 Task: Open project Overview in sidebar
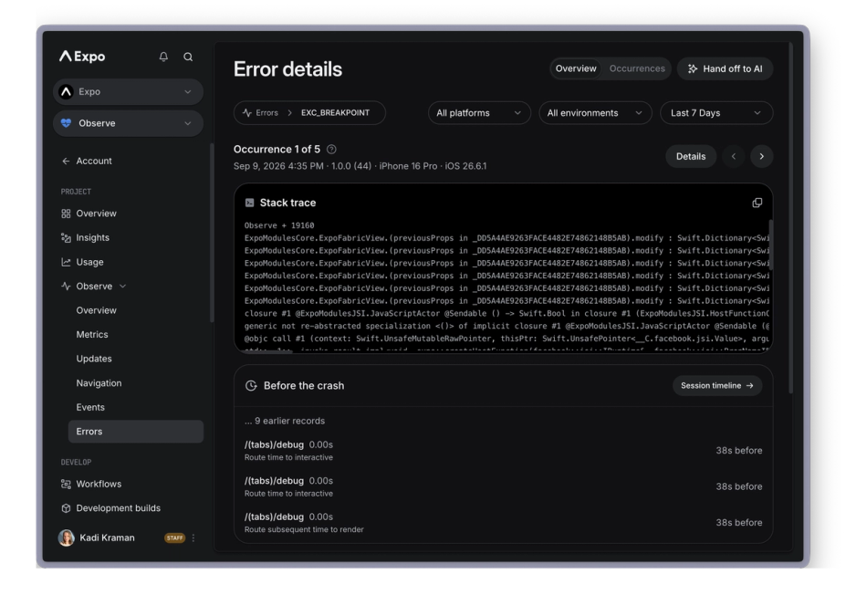[x=96, y=214]
